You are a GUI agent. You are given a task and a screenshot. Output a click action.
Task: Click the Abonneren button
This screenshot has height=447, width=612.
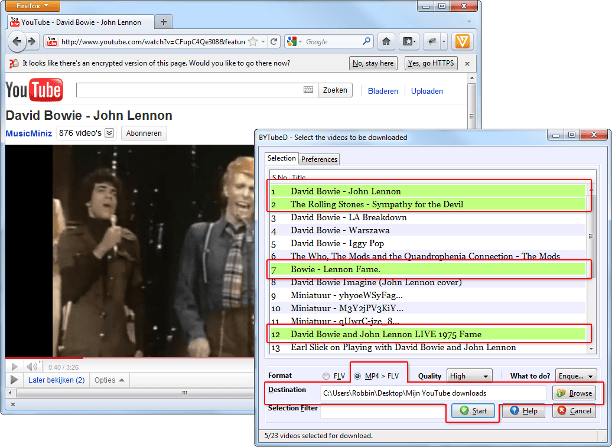point(144,134)
